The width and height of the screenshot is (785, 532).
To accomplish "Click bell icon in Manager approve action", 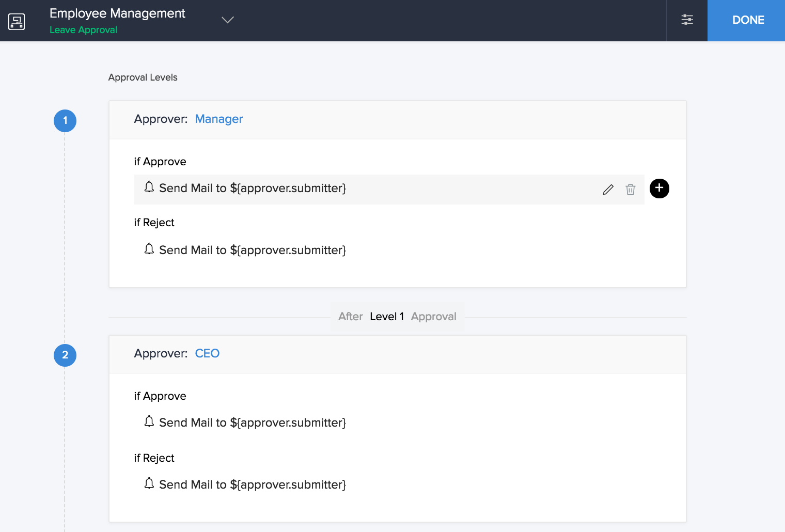I will (x=149, y=187).
